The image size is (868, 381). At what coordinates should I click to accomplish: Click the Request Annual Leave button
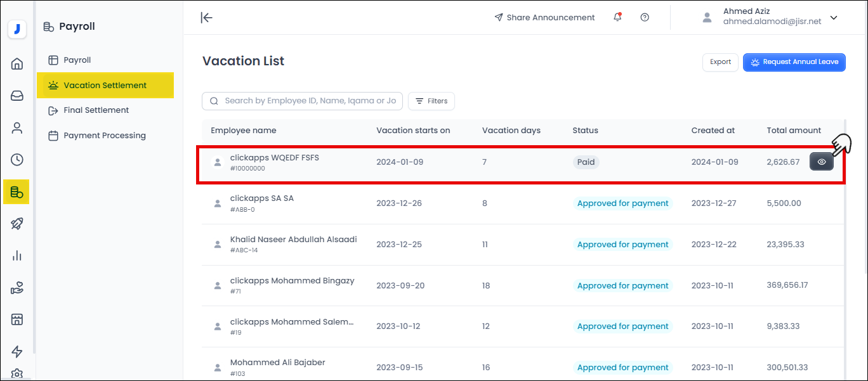click(794, 62)
